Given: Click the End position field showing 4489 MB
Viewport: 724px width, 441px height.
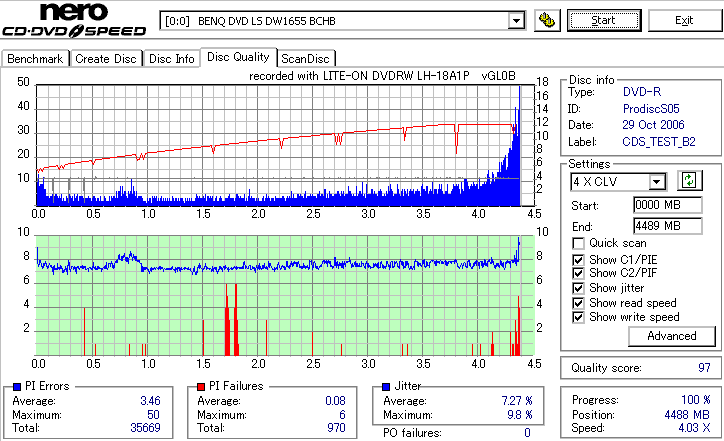Looking at the screenshot, I should tap(668, 226).
